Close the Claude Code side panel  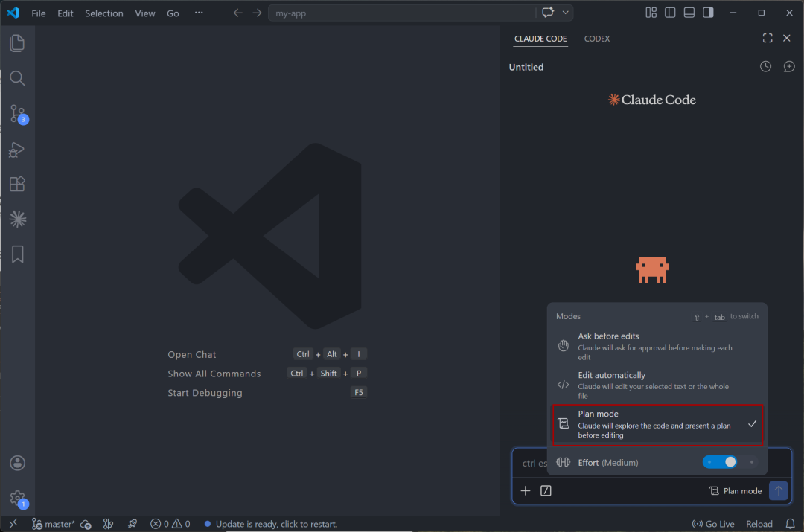pyautogui.click(x=787, y=39)
